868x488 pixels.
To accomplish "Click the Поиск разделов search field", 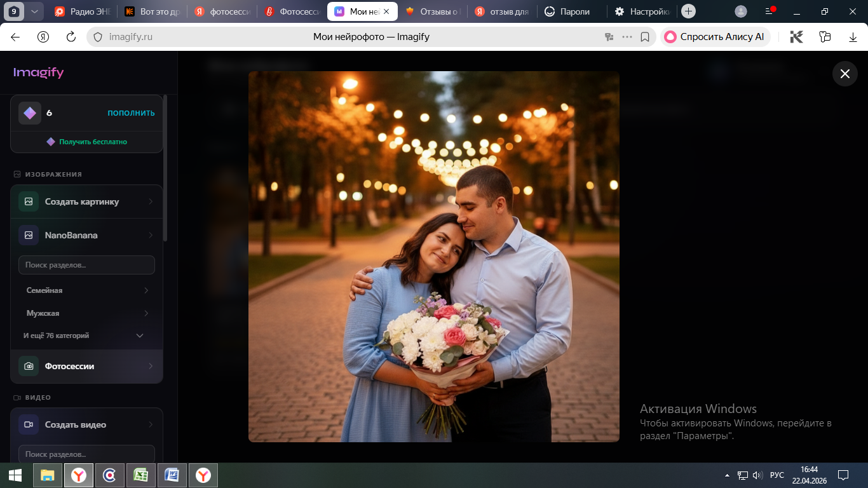I will point(86,265).
